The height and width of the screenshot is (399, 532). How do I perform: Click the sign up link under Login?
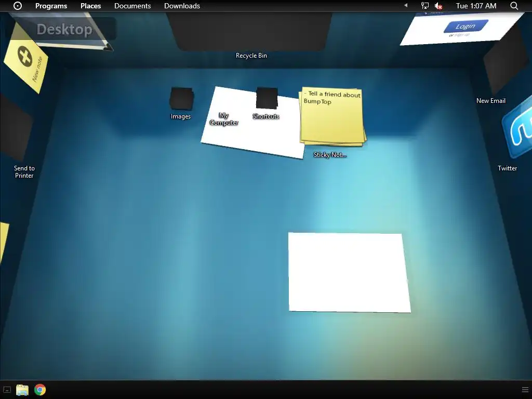(462, 35)
